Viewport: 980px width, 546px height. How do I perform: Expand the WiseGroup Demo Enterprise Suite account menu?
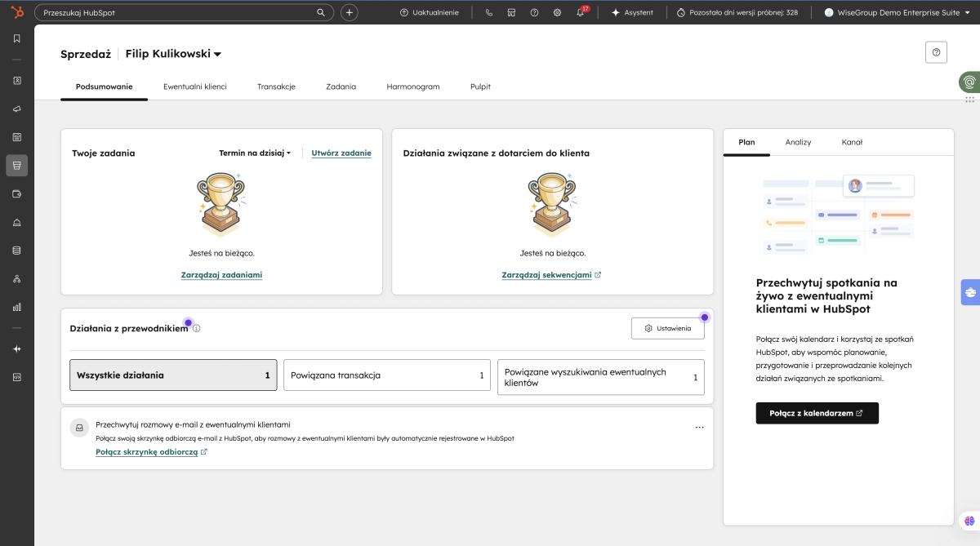pos(897,12)
